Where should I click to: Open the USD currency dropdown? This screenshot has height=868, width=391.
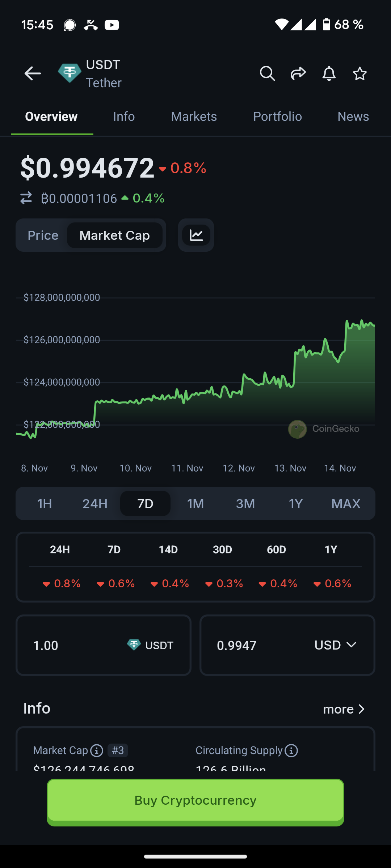click(335, 645)
